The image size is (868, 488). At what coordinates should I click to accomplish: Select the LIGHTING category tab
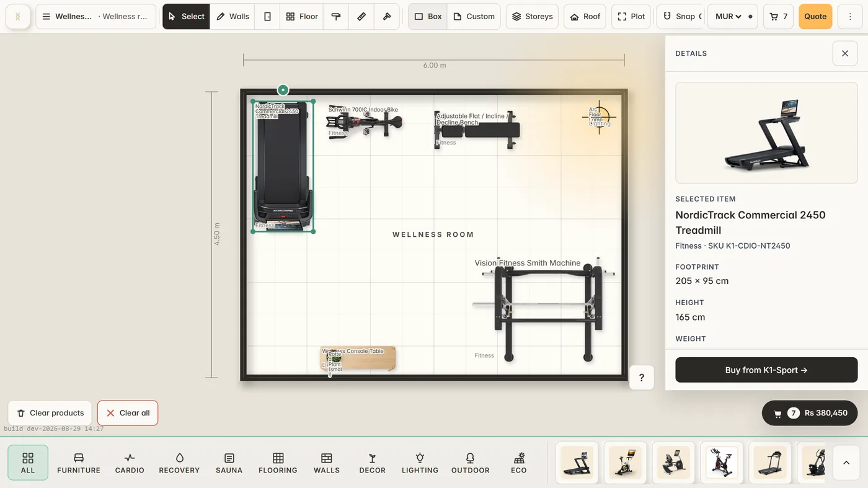(x=420, y=463)
